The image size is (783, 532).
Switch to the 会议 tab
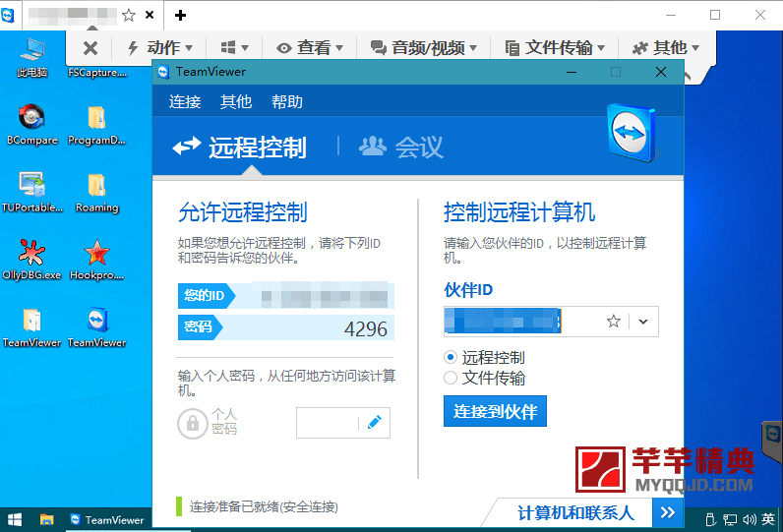coord(401,148)
